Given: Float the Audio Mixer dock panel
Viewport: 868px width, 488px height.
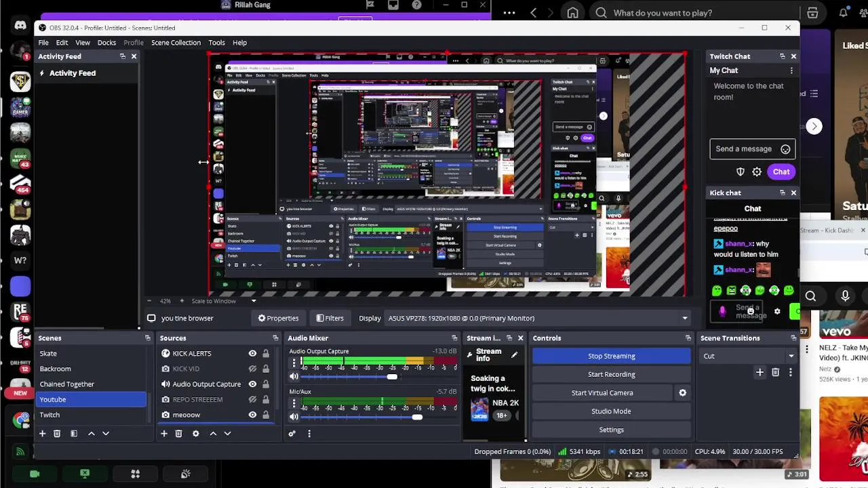Looking at the screenshot, I should tap(454, 338).
